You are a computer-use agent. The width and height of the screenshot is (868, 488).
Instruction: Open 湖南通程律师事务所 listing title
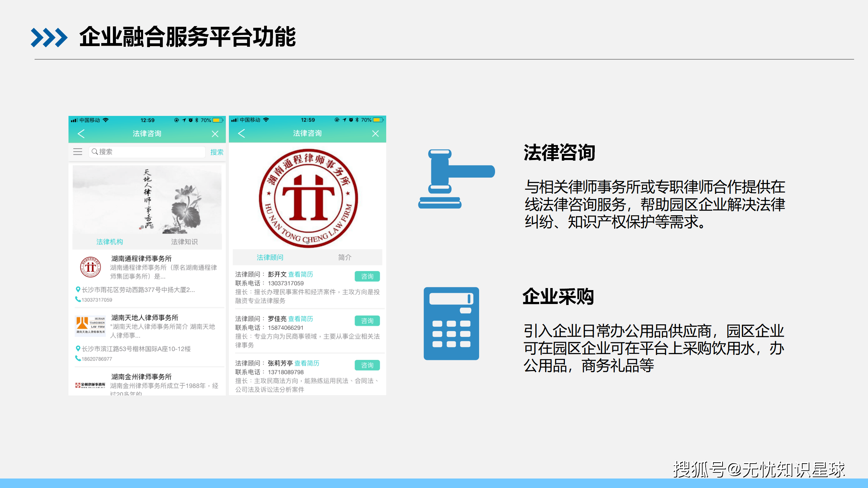click(x=141, y=259)
